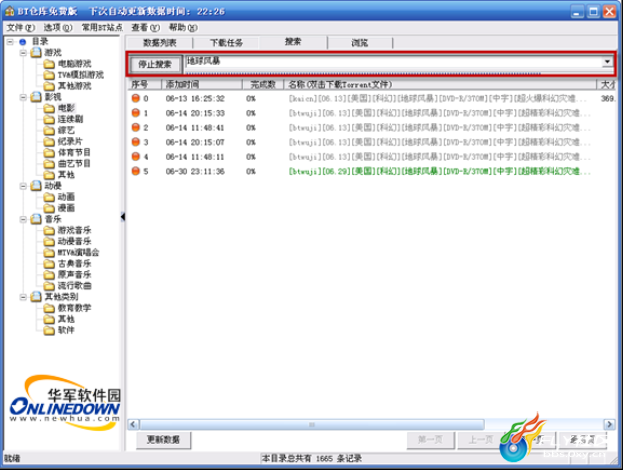623x470 pixels.
Task: Open the 查看 menu
Action: coord(145,28)
